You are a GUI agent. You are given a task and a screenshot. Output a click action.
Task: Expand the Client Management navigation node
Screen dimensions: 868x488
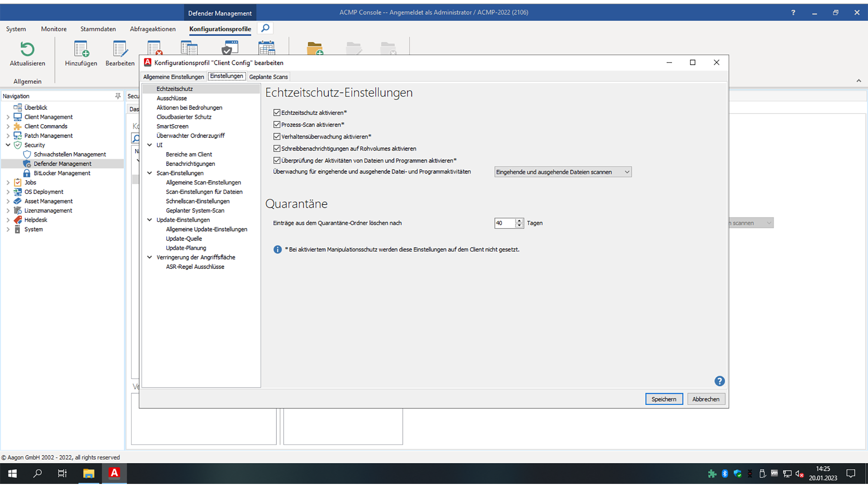[8, 117]
